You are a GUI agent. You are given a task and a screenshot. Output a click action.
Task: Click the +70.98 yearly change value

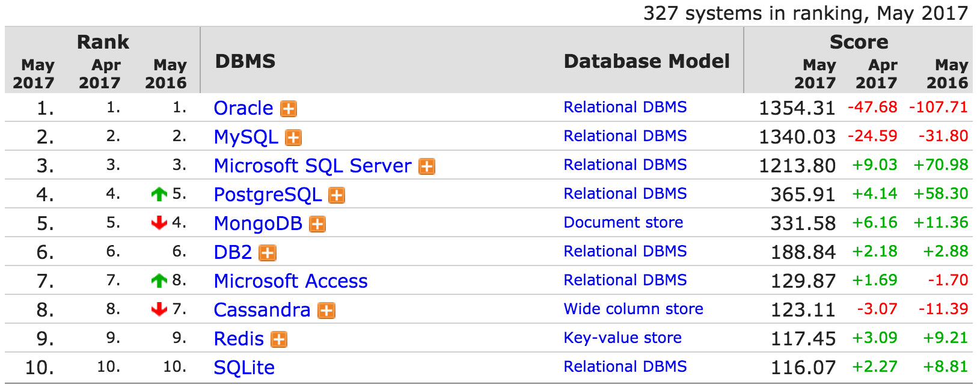coord(941,165)
